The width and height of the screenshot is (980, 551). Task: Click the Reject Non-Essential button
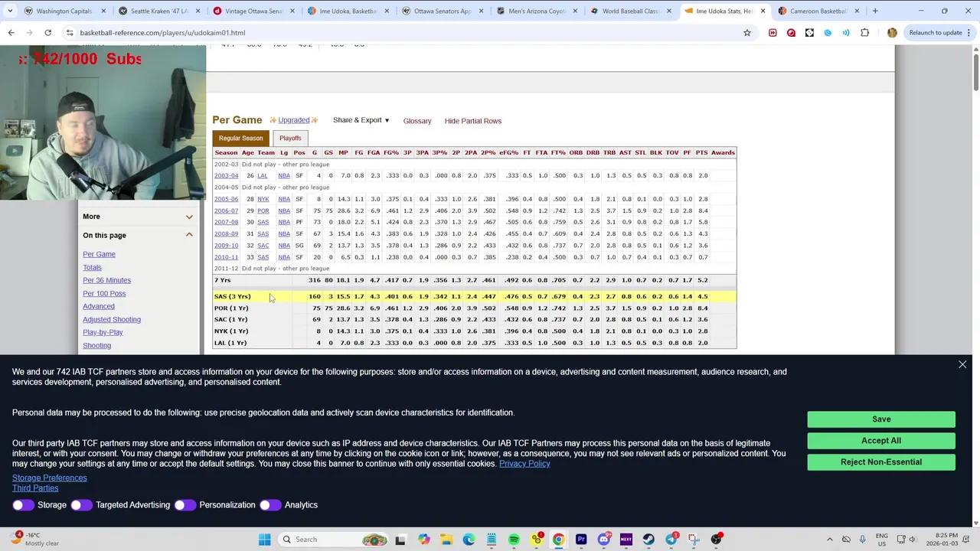pos(881,462)
